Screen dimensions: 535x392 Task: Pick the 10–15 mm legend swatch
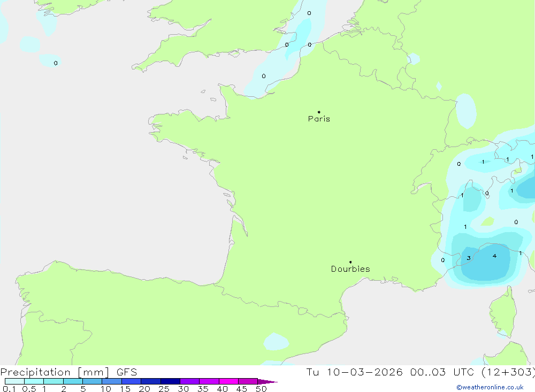click(x=112, y=381)
